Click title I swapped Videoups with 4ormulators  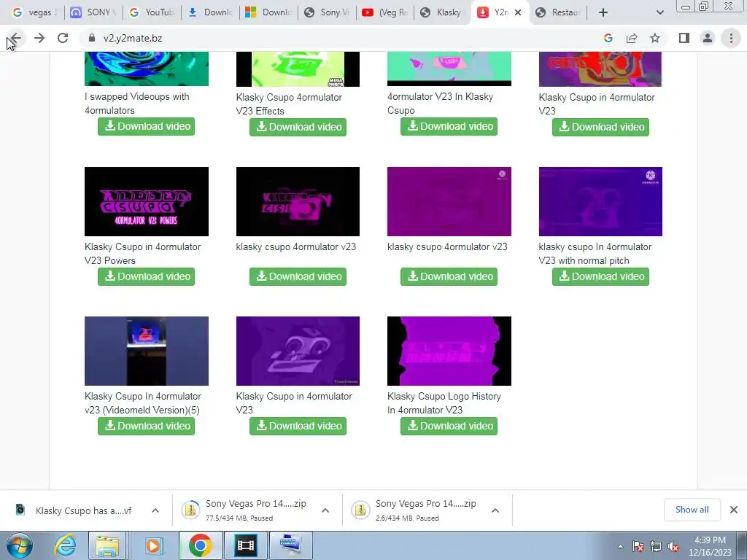coord(136,104)
